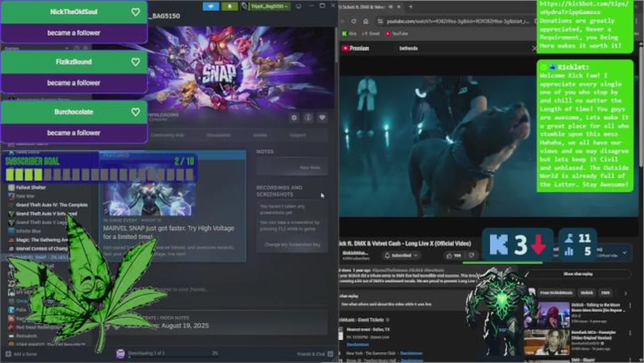Open Steam notifications bell
This screenshot has width=644, height=363.
229,6
